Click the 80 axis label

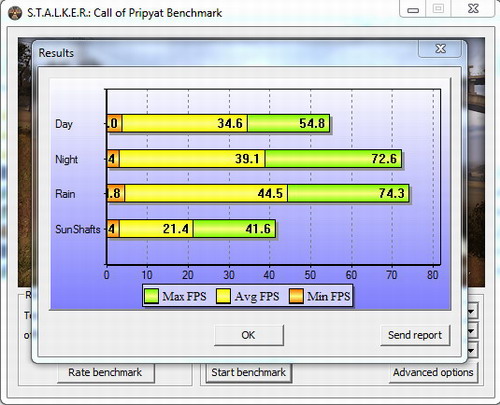pyautogui.click(x=432, y=275)
